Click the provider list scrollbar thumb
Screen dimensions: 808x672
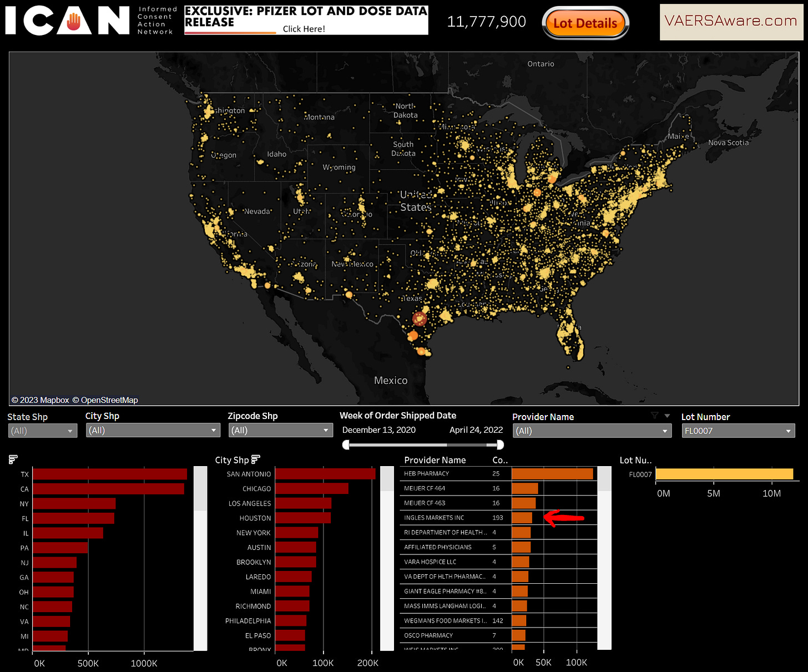point(604,478)
